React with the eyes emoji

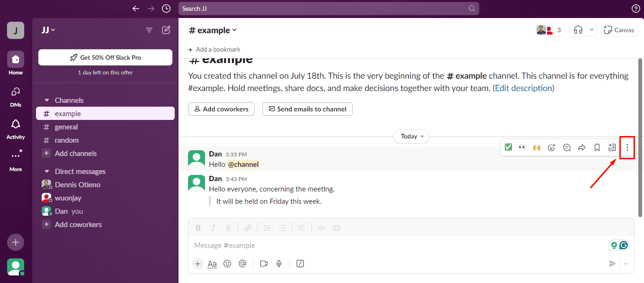pos(522,147)
